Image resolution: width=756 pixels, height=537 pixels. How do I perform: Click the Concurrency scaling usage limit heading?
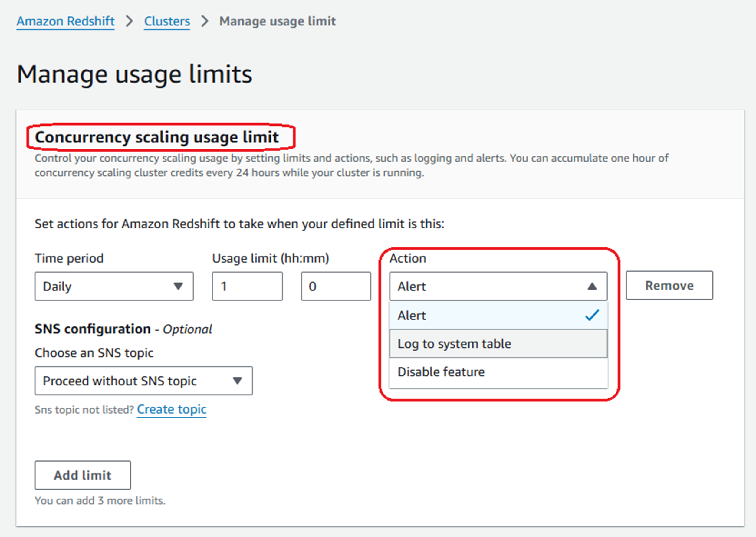(157, 137)
